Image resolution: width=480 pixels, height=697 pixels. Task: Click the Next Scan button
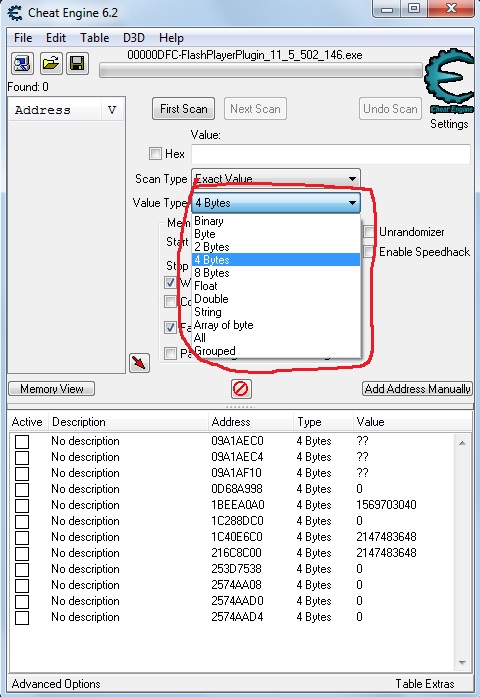[255, 109]
